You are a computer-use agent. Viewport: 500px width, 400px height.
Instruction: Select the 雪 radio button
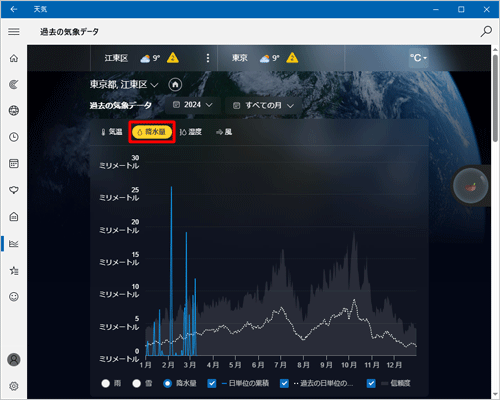pyautogui.click(x=137, y=383)
